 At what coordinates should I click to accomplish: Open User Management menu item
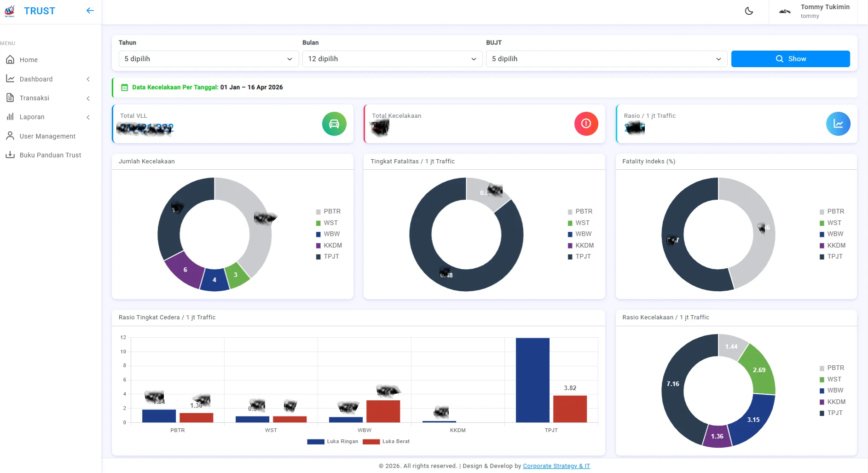(47, 136)
